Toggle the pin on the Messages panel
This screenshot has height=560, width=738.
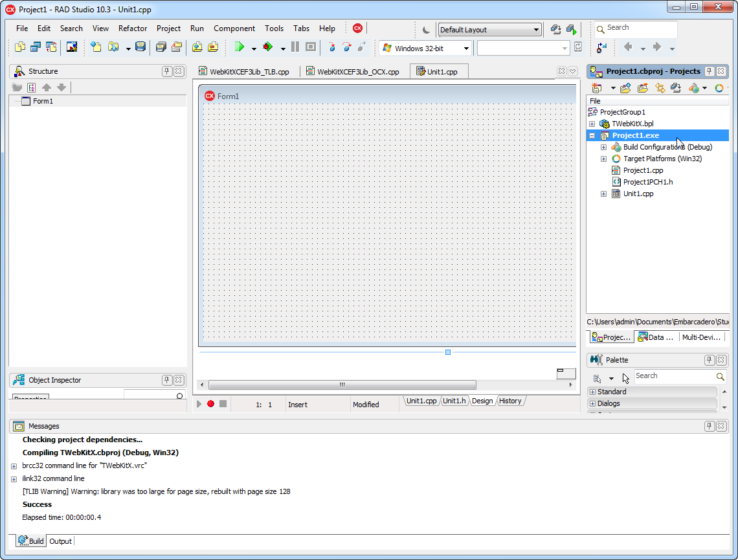(x=709, y=426)
